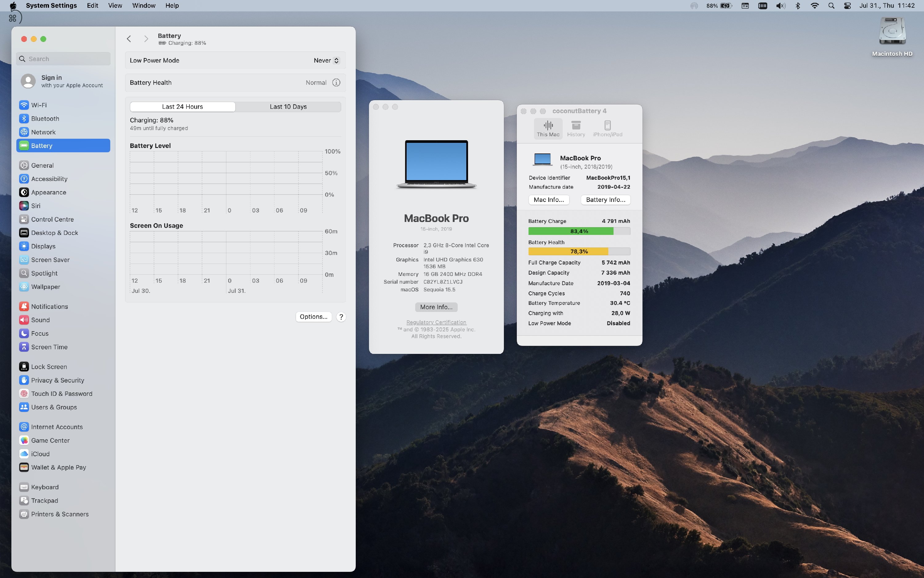Open Privacy & Security settings

coord(63,380)
